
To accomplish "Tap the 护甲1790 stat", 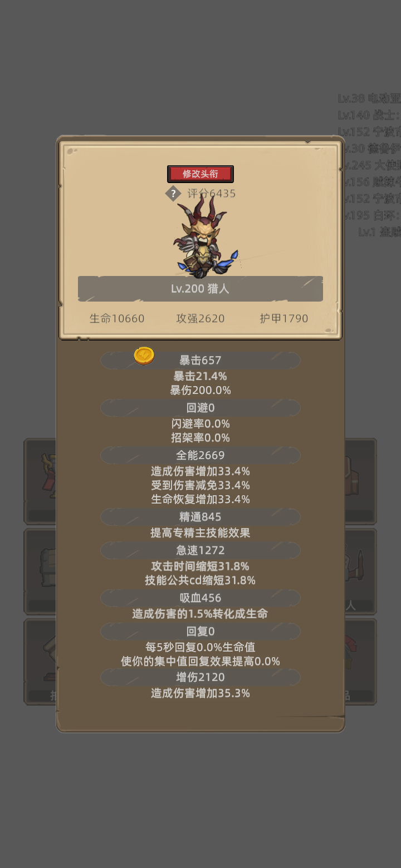I will pyautogui.click(x=283, y=318).
